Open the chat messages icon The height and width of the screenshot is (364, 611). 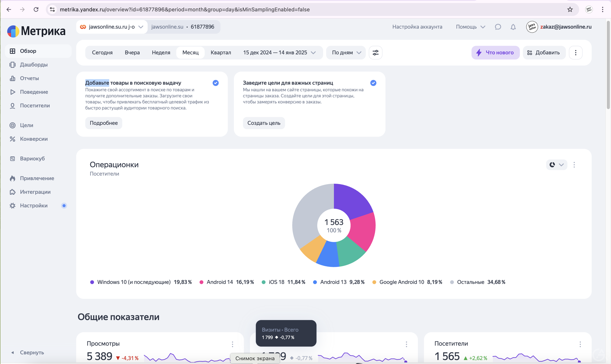498,27
